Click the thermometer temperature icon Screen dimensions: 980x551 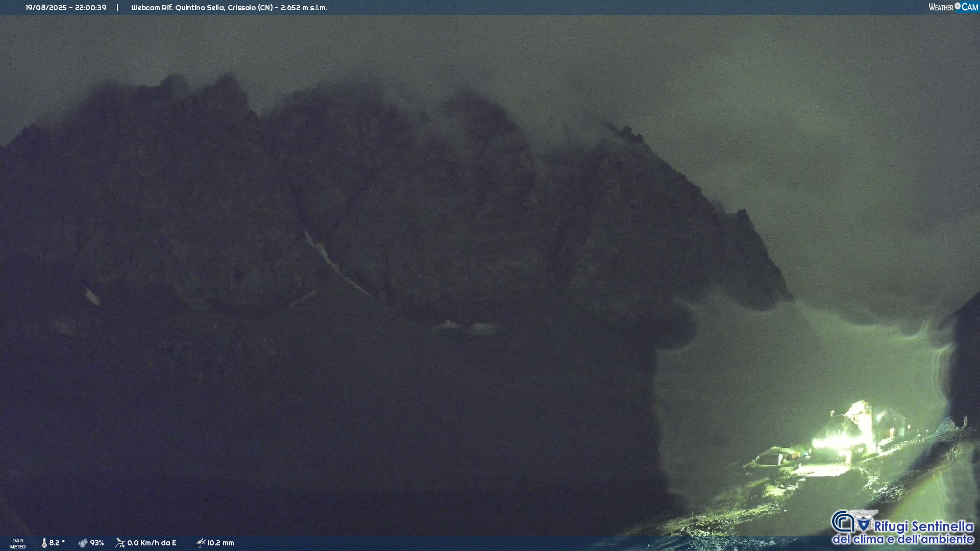(44, 543)
